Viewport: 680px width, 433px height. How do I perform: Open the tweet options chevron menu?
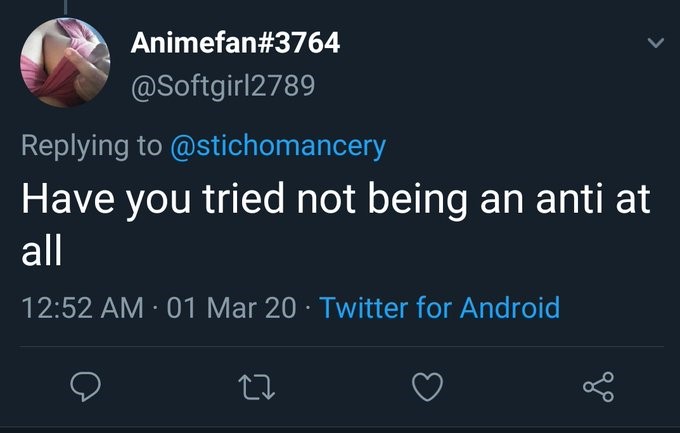[655, 44]
